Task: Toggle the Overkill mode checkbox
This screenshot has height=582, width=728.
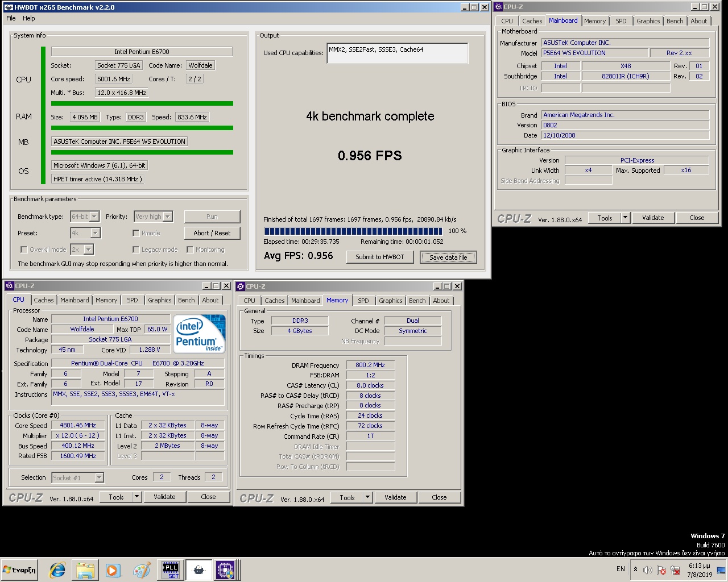Action: click(x=24, y=250)
